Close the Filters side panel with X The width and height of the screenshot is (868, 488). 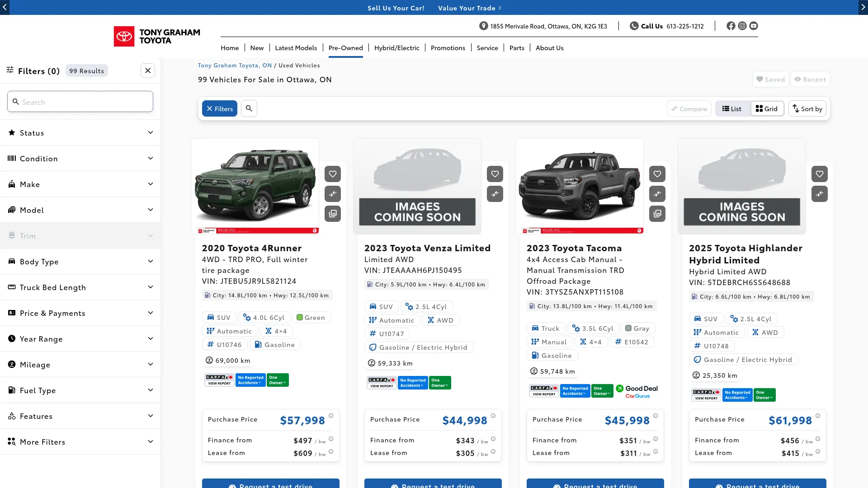click(x=148, y=70)
